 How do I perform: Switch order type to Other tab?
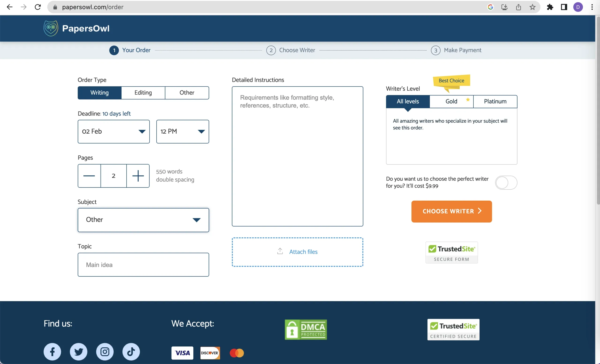[187, 93]
